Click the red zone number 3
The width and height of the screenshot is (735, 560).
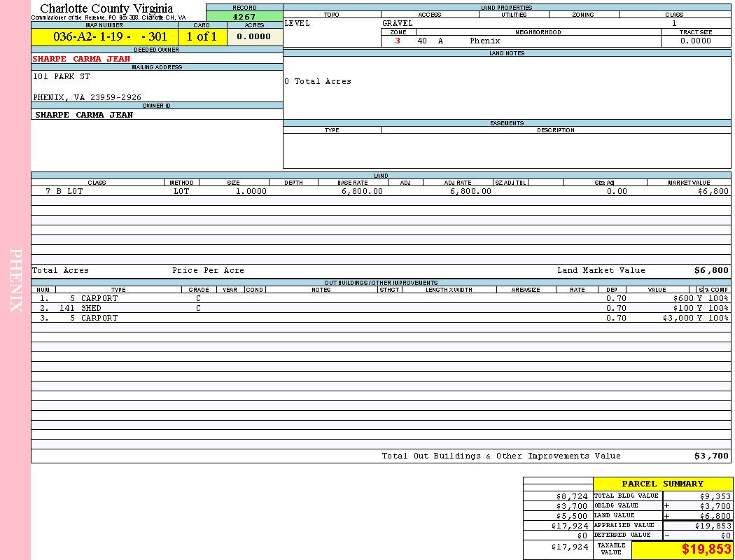pyautogui.click(x=398, y=41)
